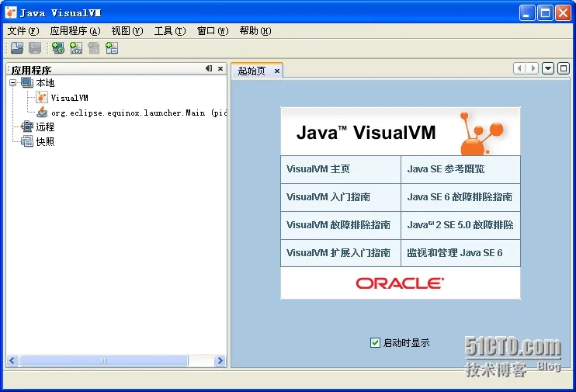
Task: Click the 快照 snapshots icon
Action: pyautogui.click(x=27, y=141)
